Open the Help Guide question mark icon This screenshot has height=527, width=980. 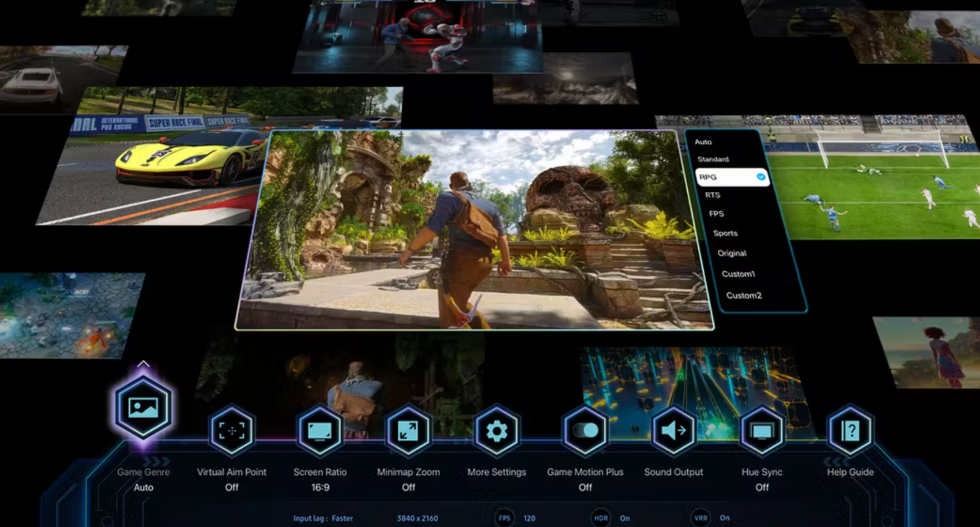850,431
